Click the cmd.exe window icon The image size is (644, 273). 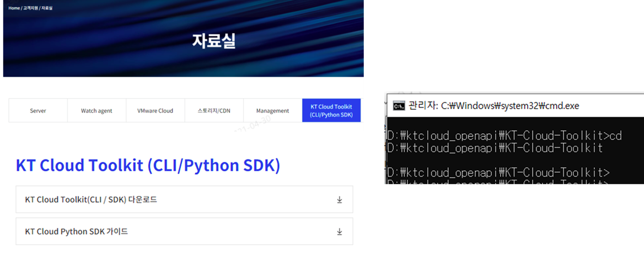click(x=399, y=106)
